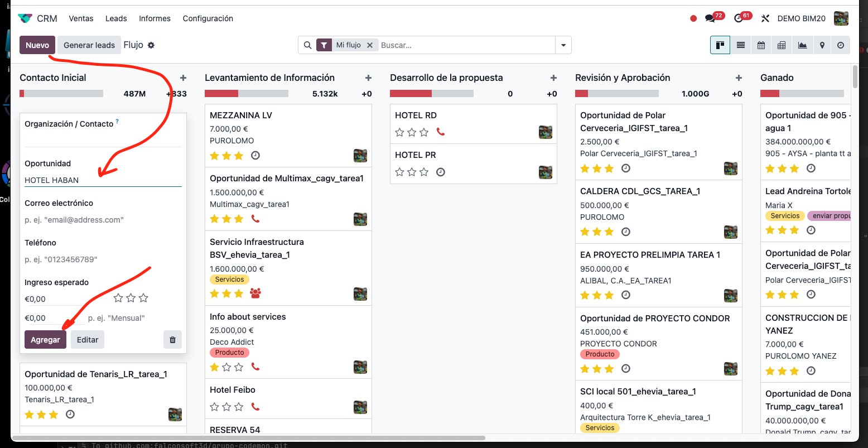Rate the new opportunity with first star

[118, 298]
